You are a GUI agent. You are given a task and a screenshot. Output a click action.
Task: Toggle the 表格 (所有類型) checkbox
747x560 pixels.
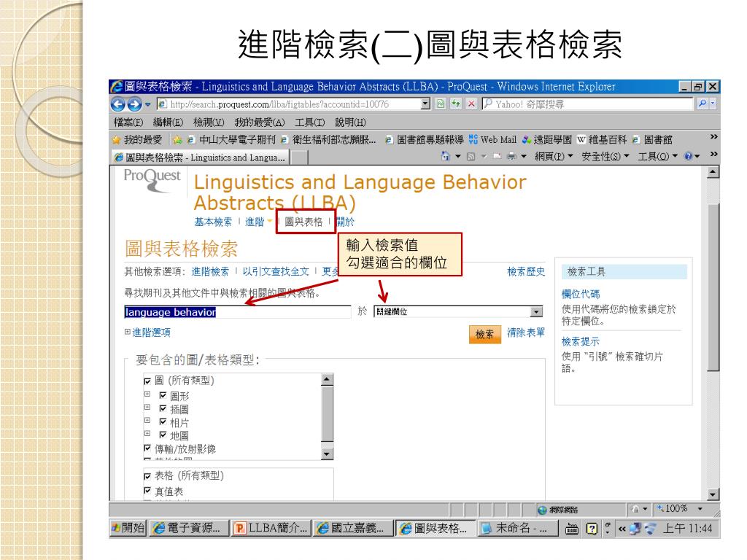[147, 475]
